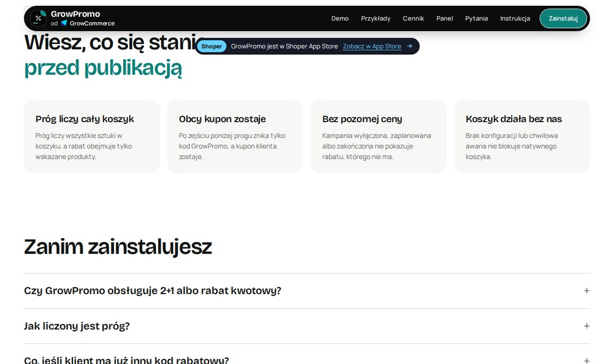Click the Shoper badge in banner
The width and height of the screenshot is (614, 364).
pyautogui.click(x=211, y=46)
